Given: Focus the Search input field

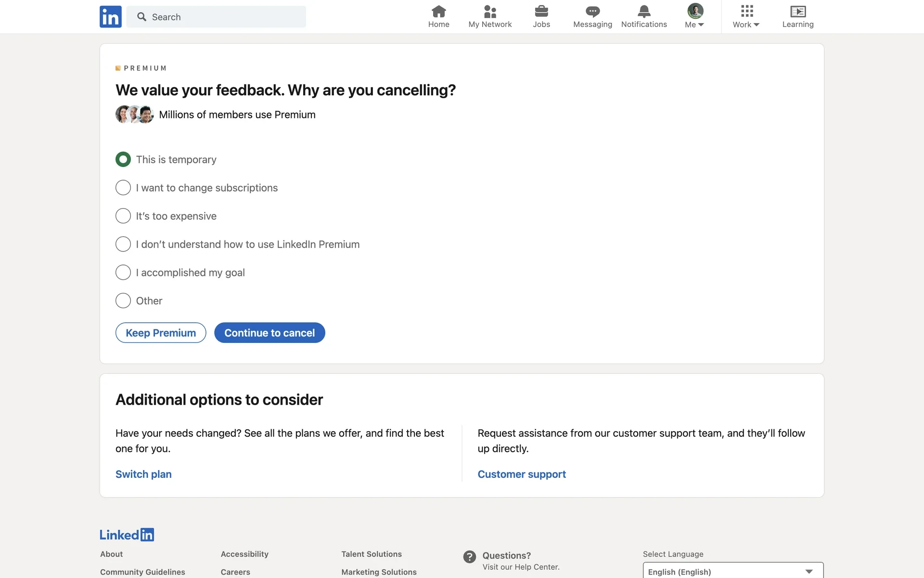Looking at the screenshot, I should tap(216, 17).
